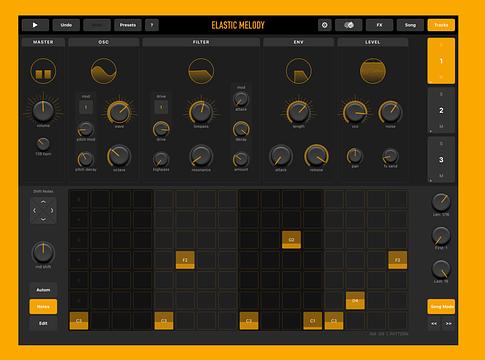Click the envelope attack knob
This screenshot has width=485, height=360.
coord(281,156)
